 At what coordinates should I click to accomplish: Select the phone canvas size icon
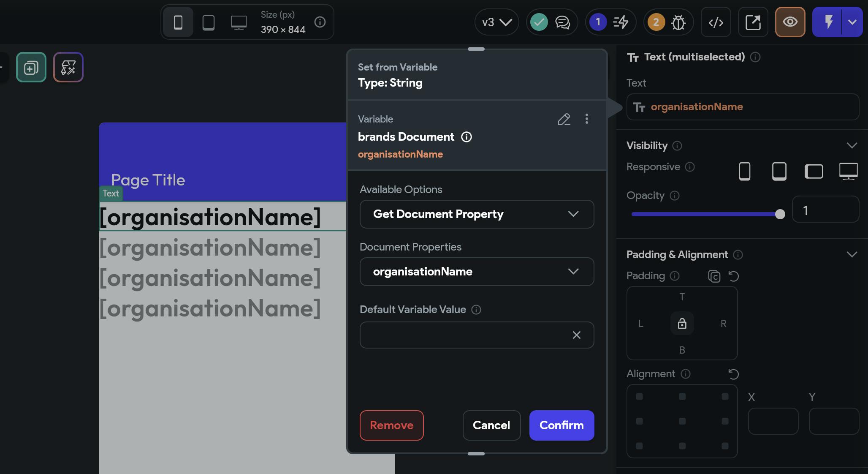[x=178, y=22]
